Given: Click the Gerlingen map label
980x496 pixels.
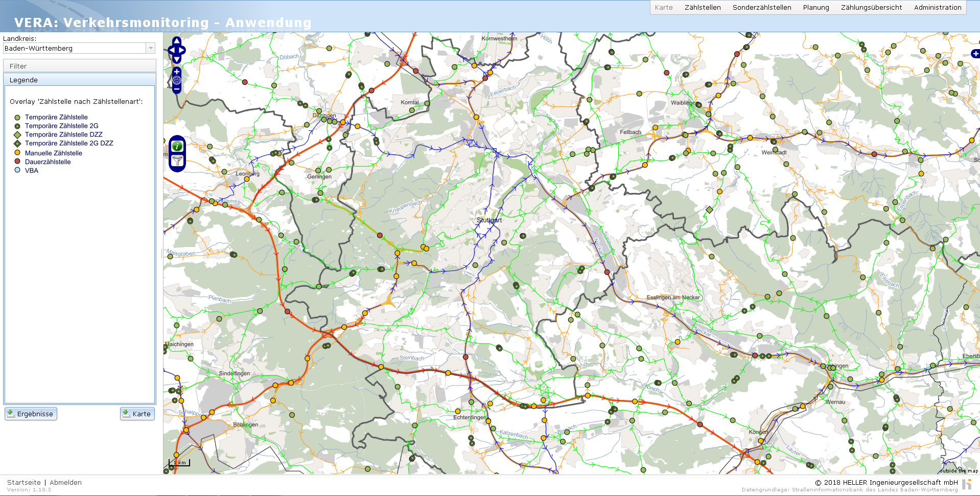Looking at the screenshot, I should click(x=319, y=177).
